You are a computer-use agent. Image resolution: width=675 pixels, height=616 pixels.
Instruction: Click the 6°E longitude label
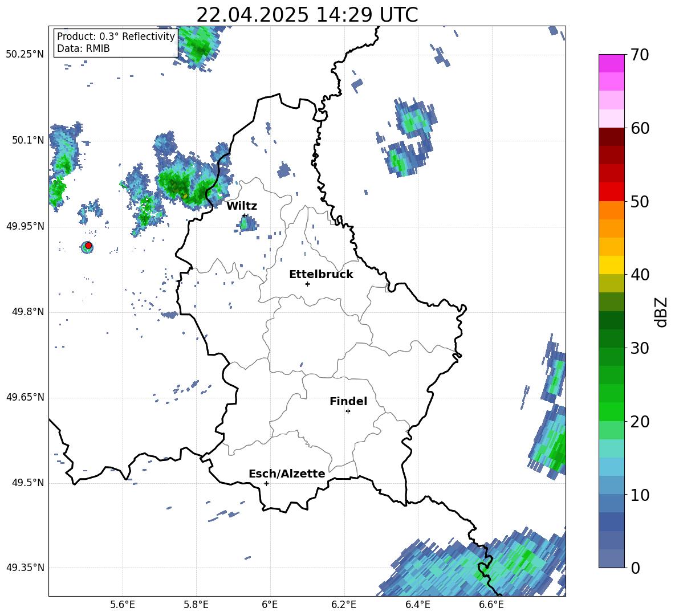coord(270,605)
